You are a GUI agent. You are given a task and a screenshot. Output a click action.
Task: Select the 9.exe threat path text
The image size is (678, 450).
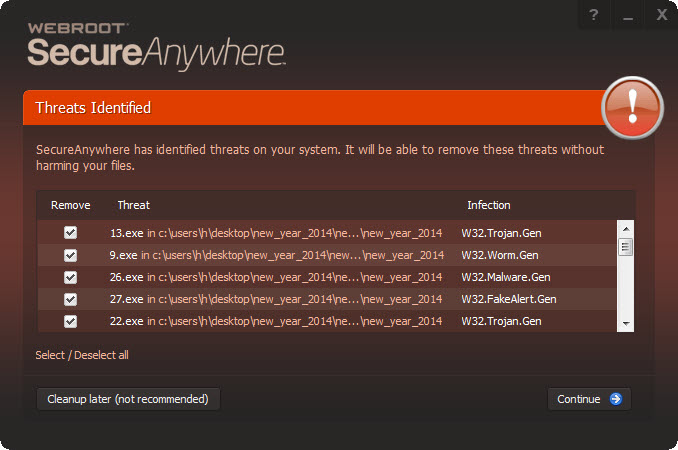point(277,255)
